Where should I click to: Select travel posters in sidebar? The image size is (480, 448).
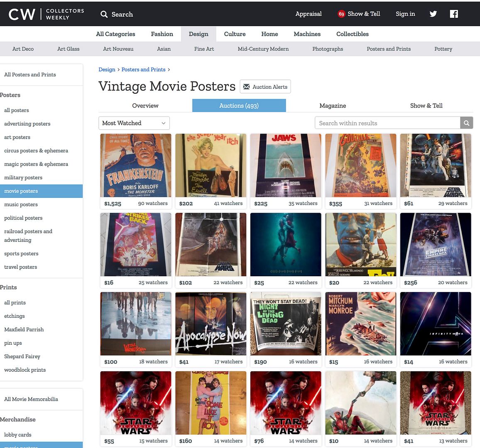point(20,267)
